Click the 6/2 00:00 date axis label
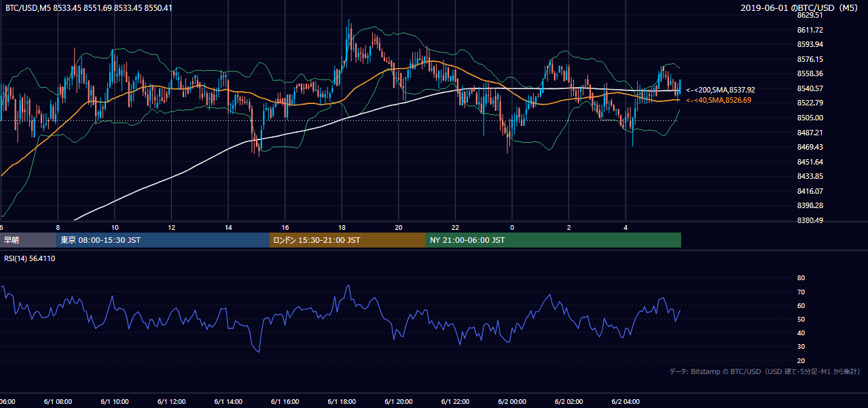 512,402
